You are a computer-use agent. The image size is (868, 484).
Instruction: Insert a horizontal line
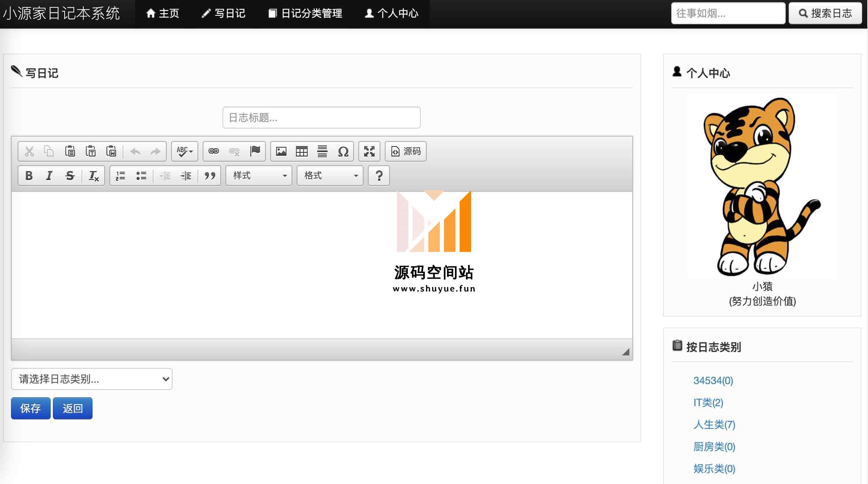322,151
